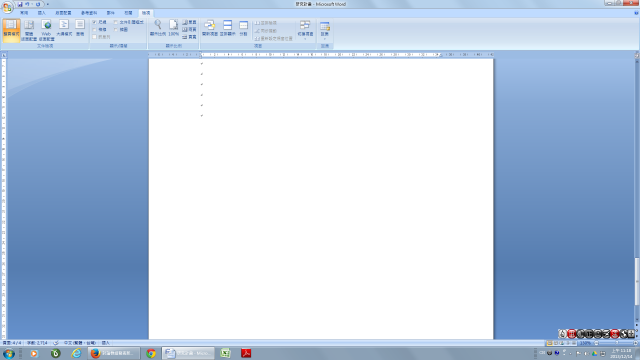Open Adobe Reader from the taskbar
This screenshot has width=640, height=360.
tap(246, 353)
